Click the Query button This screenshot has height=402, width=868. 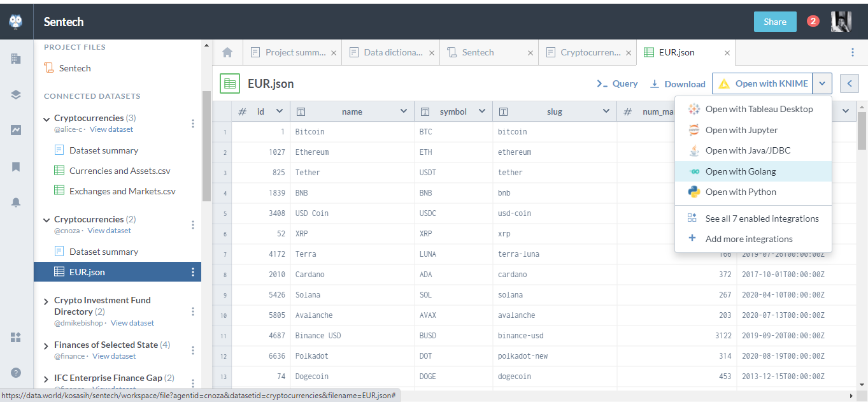click(617, 83)
